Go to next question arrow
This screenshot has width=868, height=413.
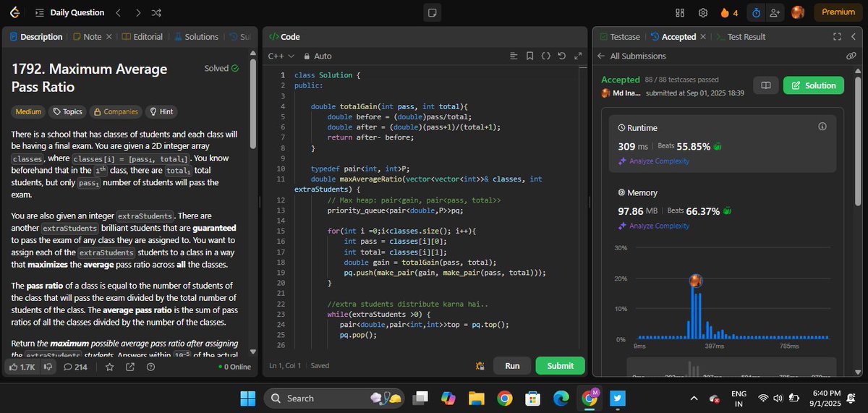(x=138, y=12)
